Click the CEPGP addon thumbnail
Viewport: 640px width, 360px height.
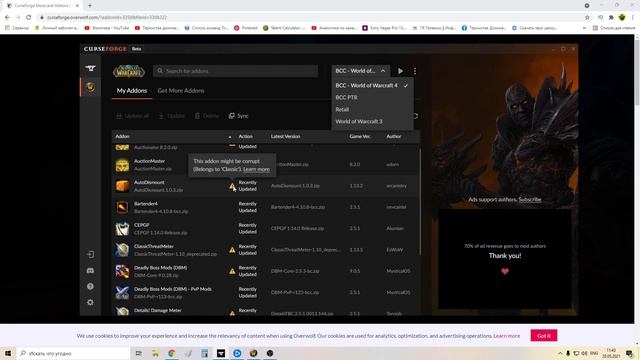pyautogui.click(x=122, y=229)
